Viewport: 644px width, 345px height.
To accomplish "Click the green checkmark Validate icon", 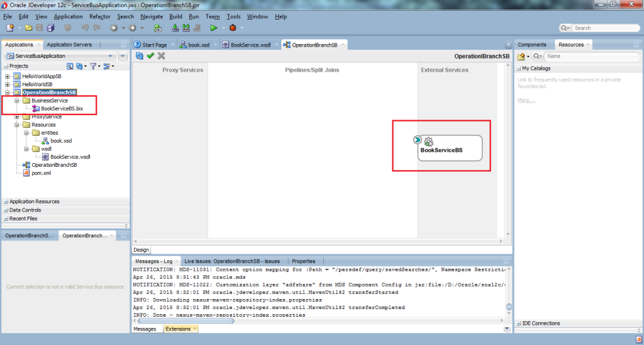I will point(150,55).
